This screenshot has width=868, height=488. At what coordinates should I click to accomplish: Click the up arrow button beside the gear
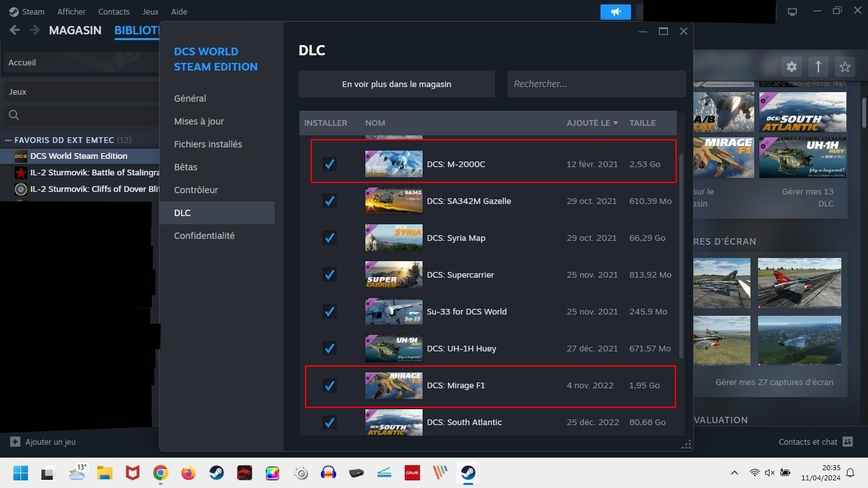pyautogui.click(x=818, y=67)
